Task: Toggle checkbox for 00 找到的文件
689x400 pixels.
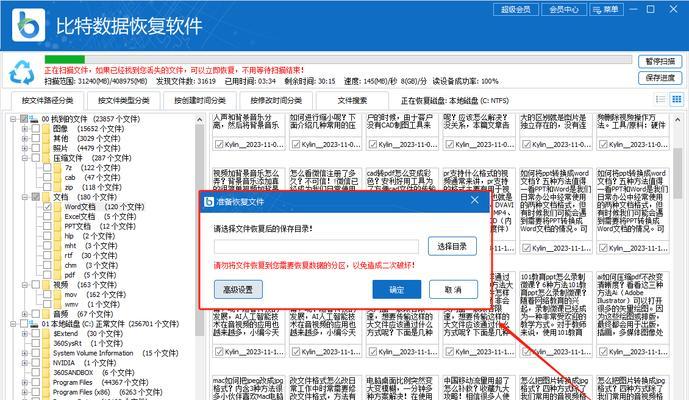Action: pyautogui.click(x=24, y=119)
